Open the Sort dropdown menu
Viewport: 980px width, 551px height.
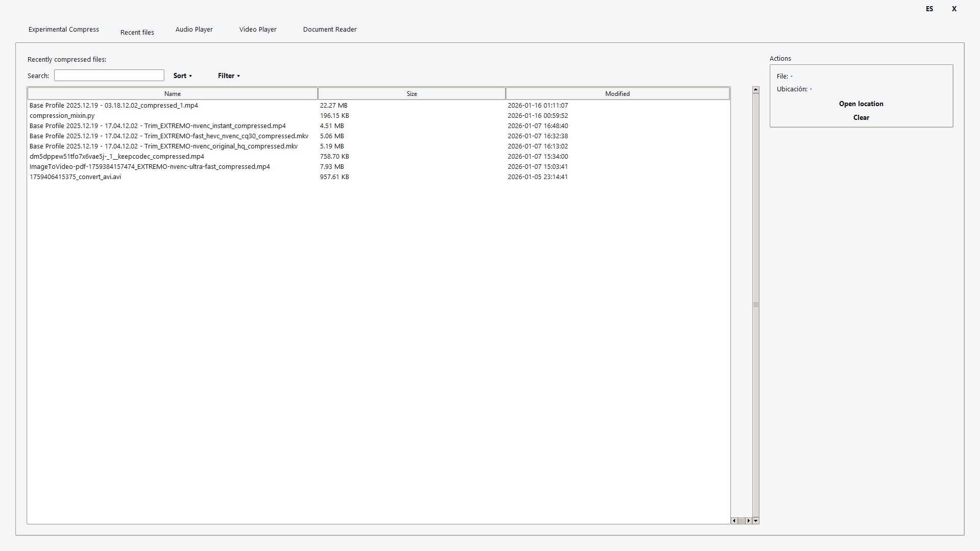(182, 76)
